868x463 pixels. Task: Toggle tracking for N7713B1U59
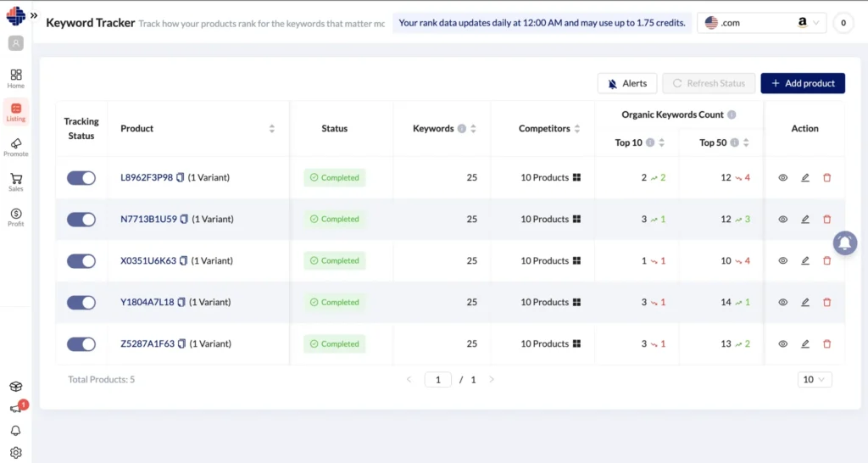[81, 220]
